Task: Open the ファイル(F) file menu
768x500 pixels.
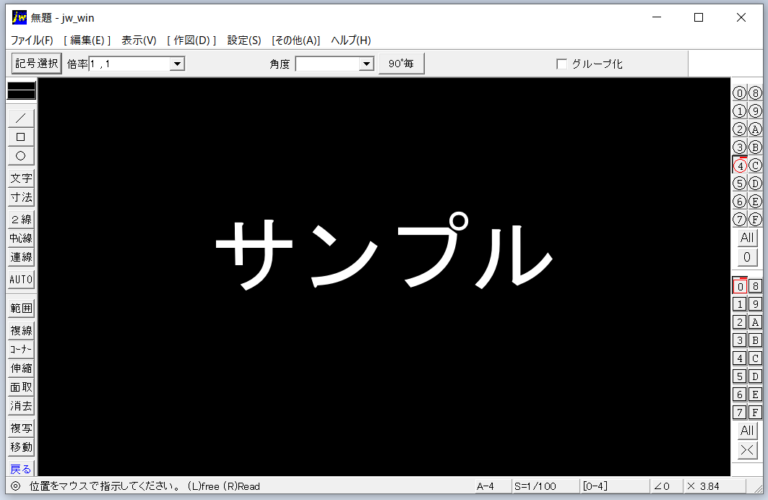Action: point(32,40)
